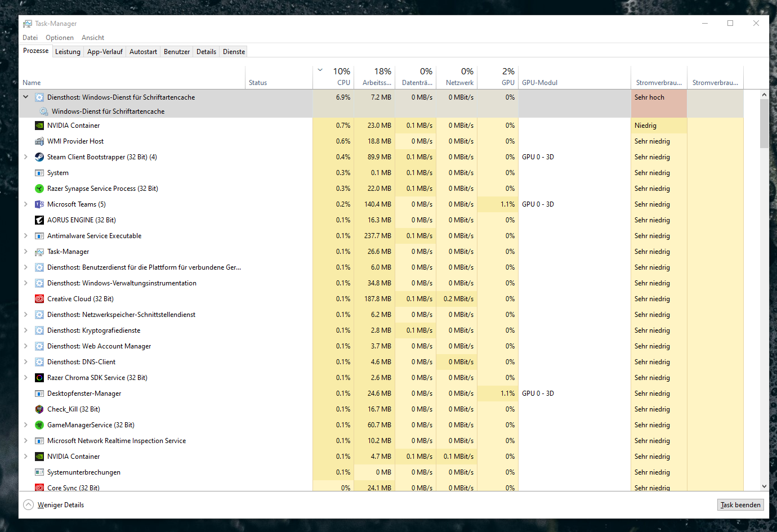Click the '237.7 MB' memory cell
777x532 pixels.
tap(374, 236)
